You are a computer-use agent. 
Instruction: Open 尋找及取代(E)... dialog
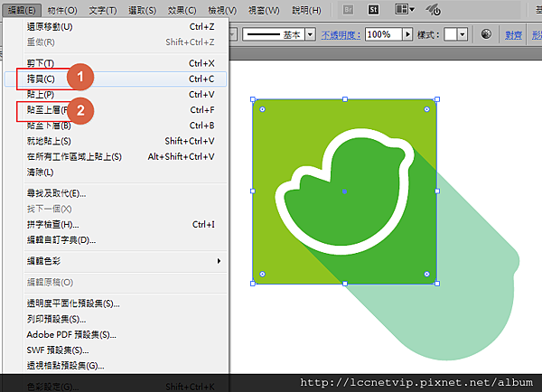[116, 193]
